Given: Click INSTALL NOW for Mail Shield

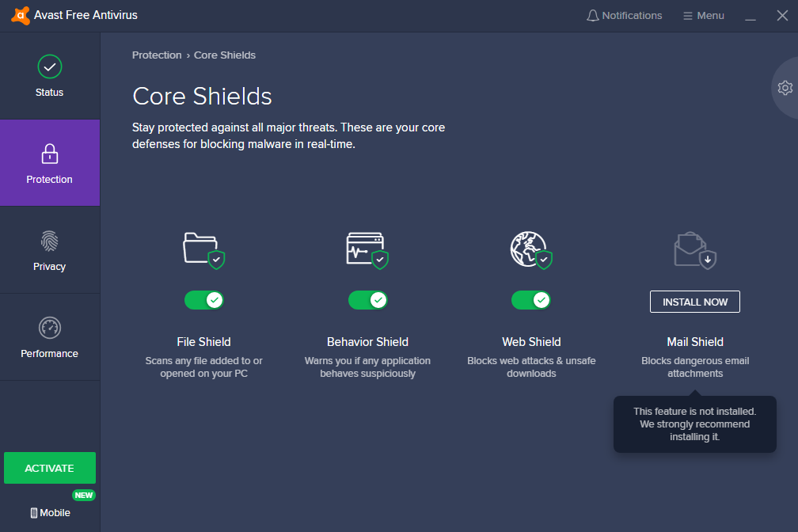Looking at the screenshot, I should (695, 302).
